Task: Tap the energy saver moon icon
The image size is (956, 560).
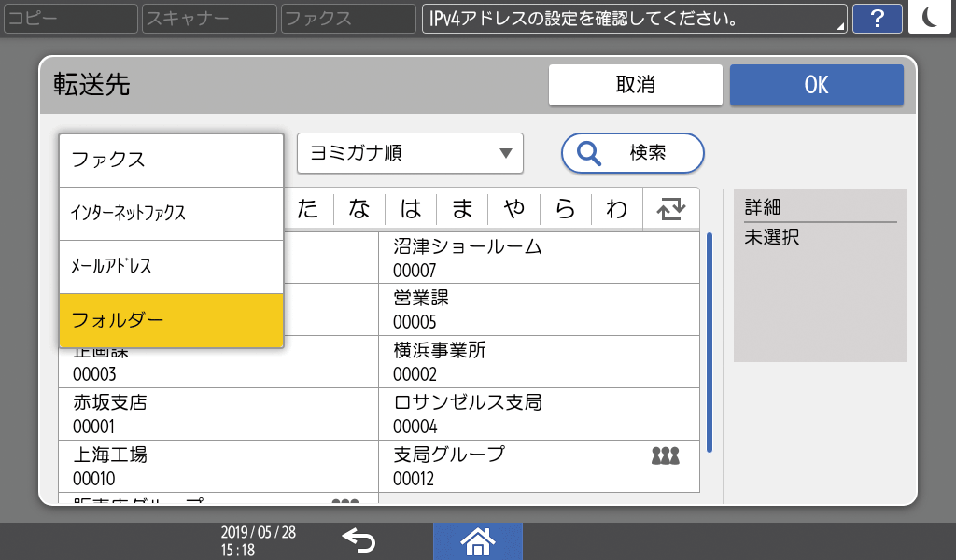Action: [x=930, y=18]
